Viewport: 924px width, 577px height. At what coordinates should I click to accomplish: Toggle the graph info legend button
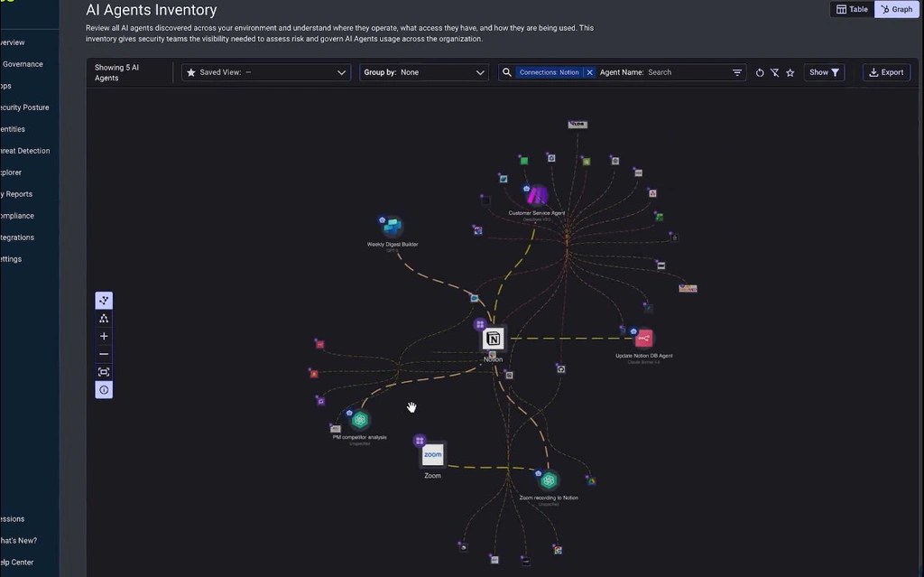(104, 390)
